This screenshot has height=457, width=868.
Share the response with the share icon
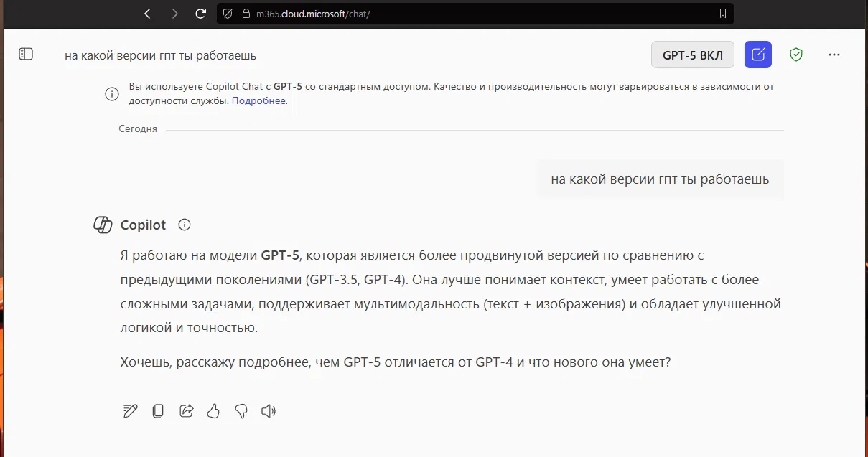(x=186, y=411)
